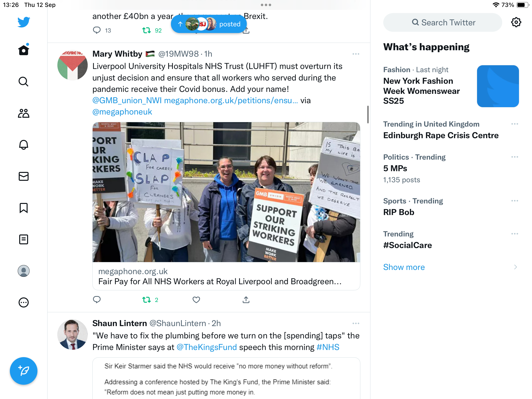Focus the Search Twitter field
This screenshot has width=532, height=399.
click(x=443, y=22)
